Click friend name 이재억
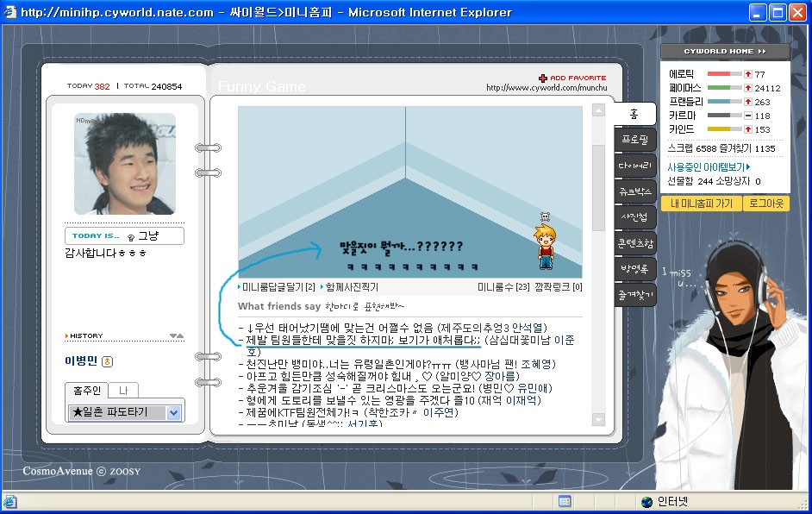The height and width of the screenshot is (514, 812). pos(521,400)
